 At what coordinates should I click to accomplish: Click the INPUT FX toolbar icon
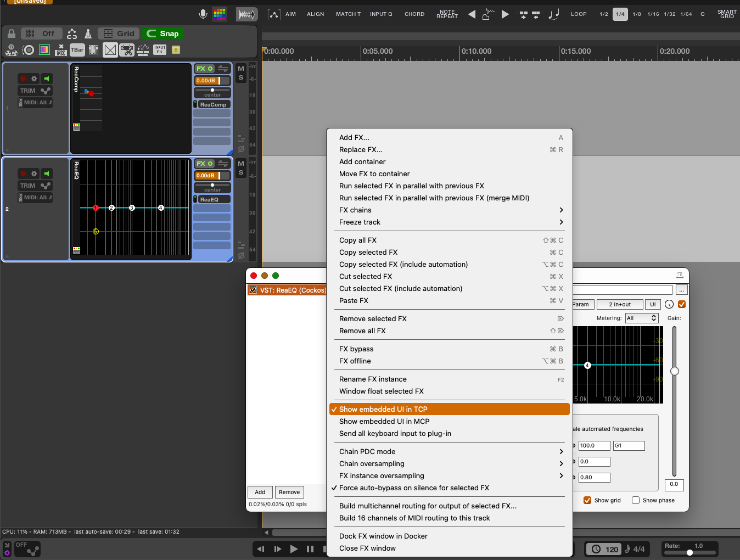click(160, 50)
